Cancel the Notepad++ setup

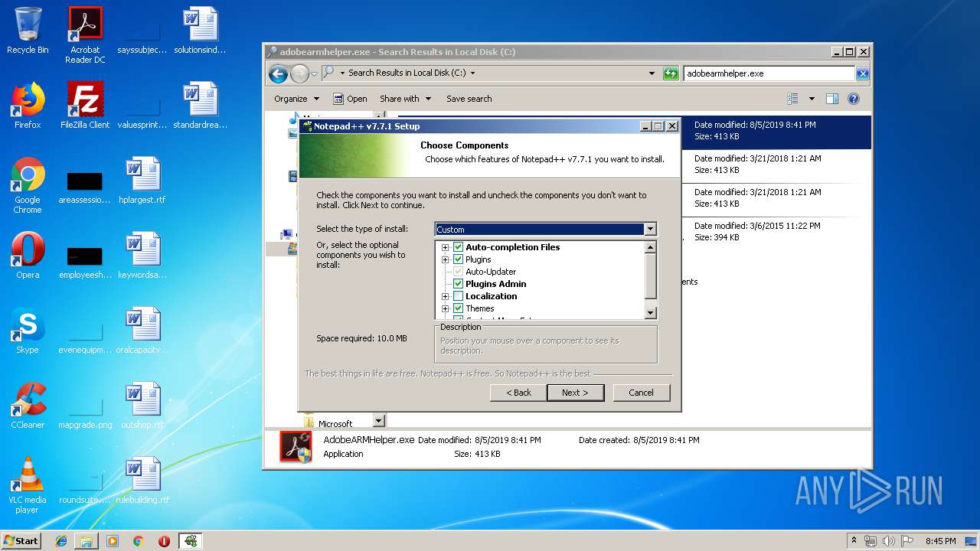[x=641, y=393]
